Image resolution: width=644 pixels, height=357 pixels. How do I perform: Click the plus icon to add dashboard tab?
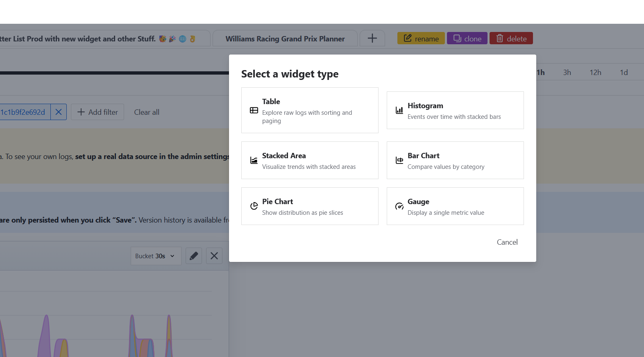click(372, 39)
